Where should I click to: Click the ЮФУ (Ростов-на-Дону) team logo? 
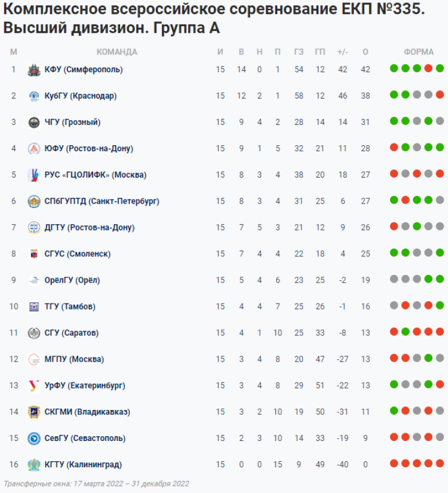[33, 149]
